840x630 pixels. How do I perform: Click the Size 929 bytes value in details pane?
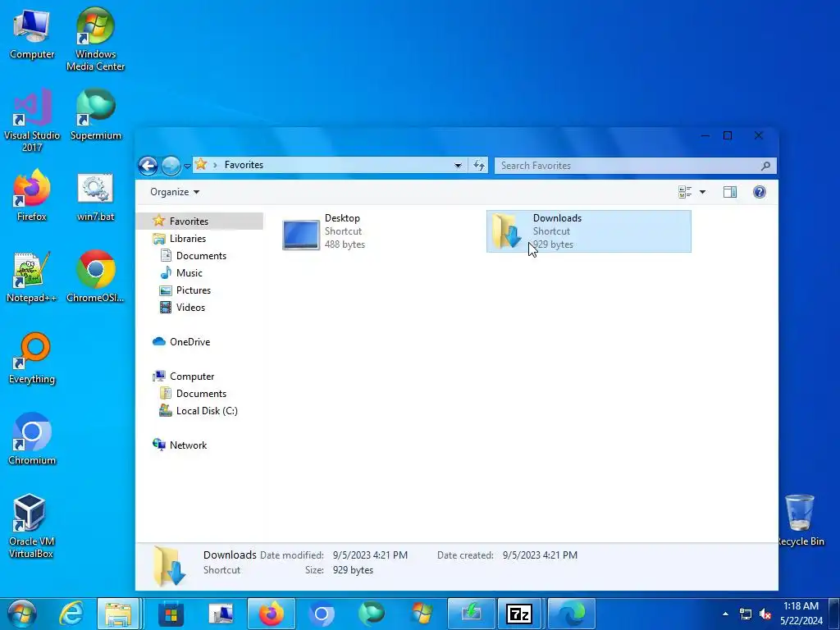(353, 570)
